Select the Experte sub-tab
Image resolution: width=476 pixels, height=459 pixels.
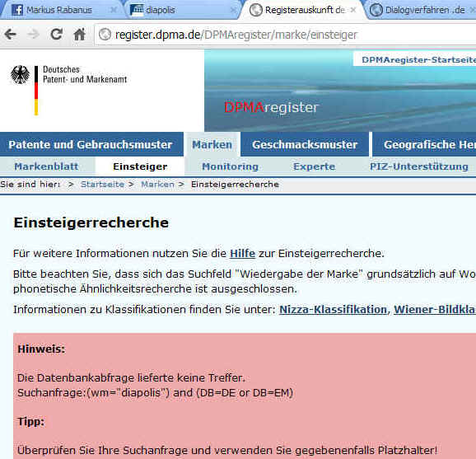pos(315,166)
